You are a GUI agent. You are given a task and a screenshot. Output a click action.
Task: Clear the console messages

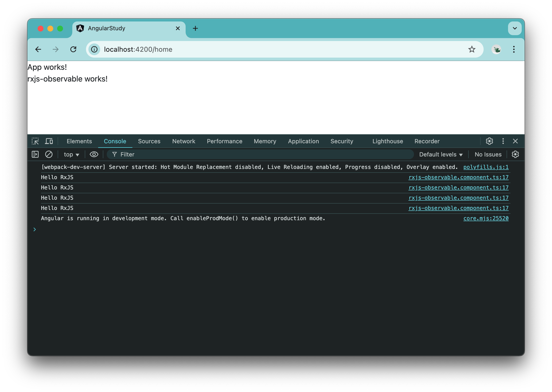click(49, 154)
